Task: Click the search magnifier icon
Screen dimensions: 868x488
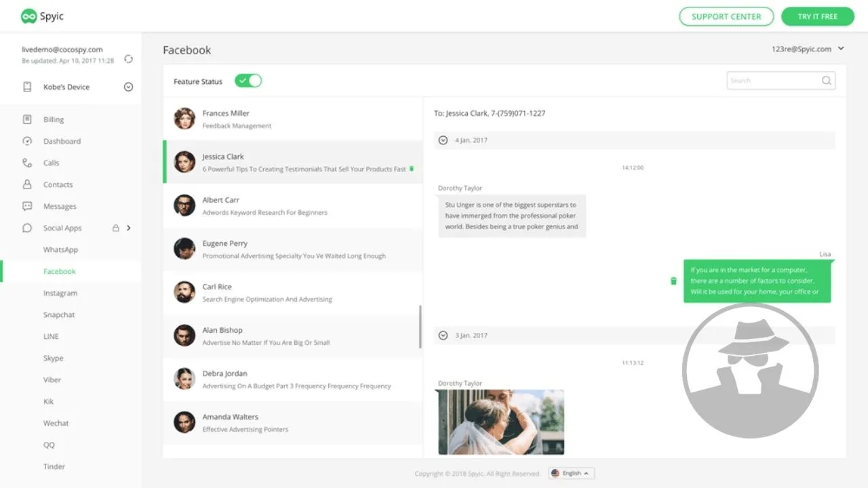Action: tap(827, 81)
